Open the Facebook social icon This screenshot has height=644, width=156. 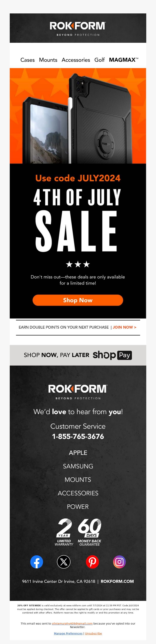(37, 562)
